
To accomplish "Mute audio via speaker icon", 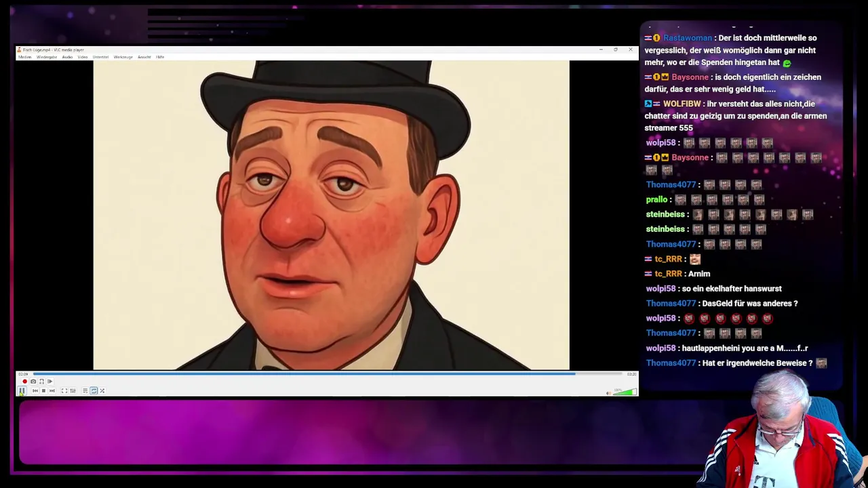I will 609,392.
